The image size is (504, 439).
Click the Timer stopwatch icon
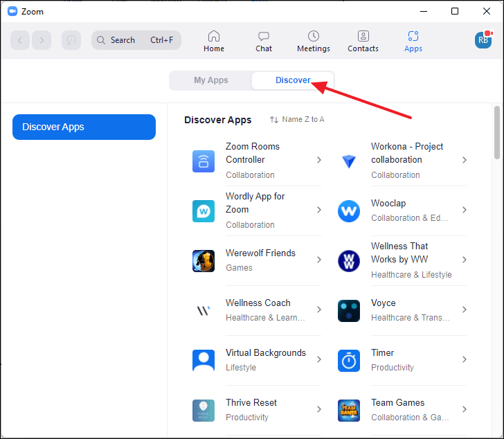pos(349,361)
